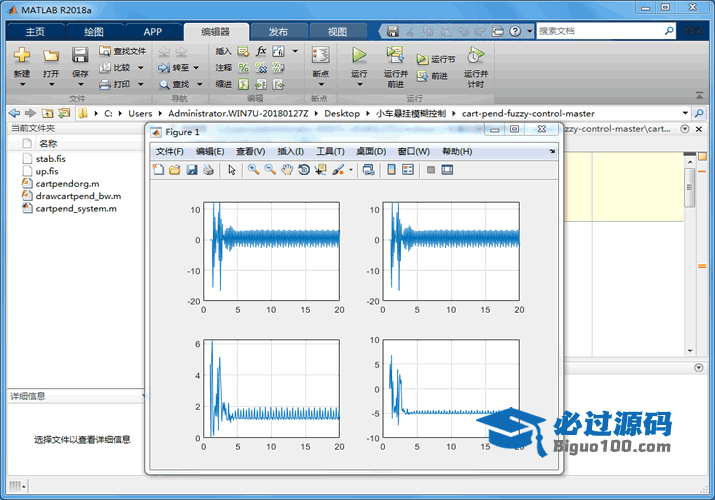Click the 打印 print button in the ribbon

point(115,84)
